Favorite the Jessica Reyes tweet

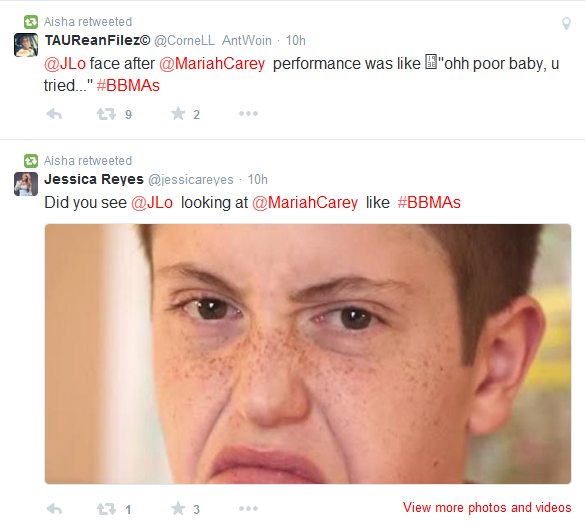178,508
